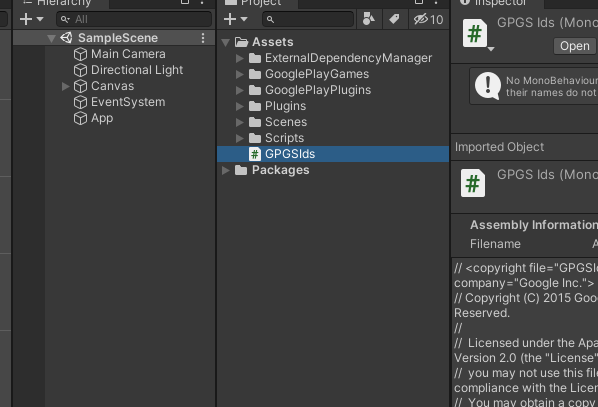Click the Packages folder icon
This screenshot has width=598, height=407.
(x=241, y=170)
